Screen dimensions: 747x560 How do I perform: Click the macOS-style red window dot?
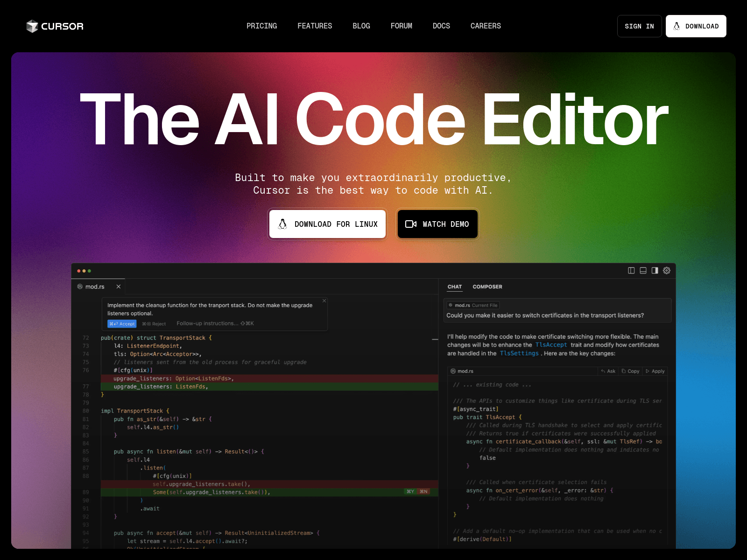pyautogui.click(x=78, y=271)
